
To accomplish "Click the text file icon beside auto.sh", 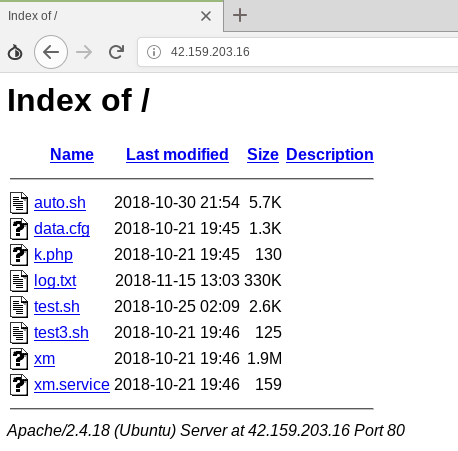I will pos(19,202).
